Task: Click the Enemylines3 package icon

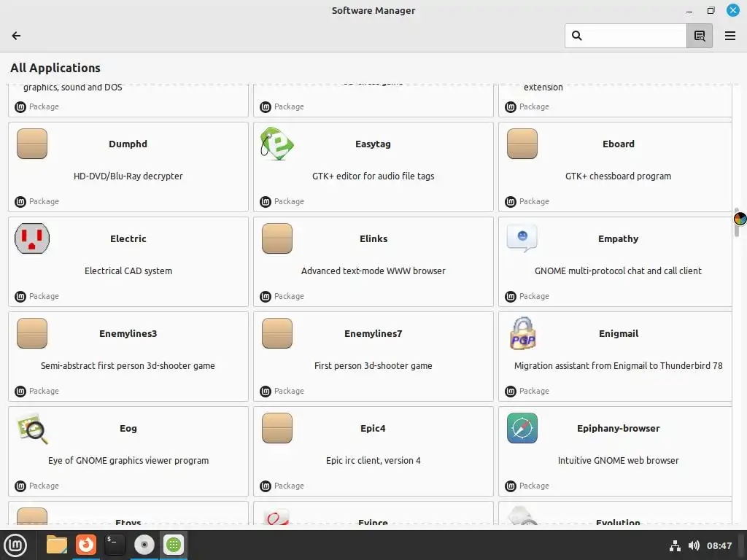Action: click(32, 333)
